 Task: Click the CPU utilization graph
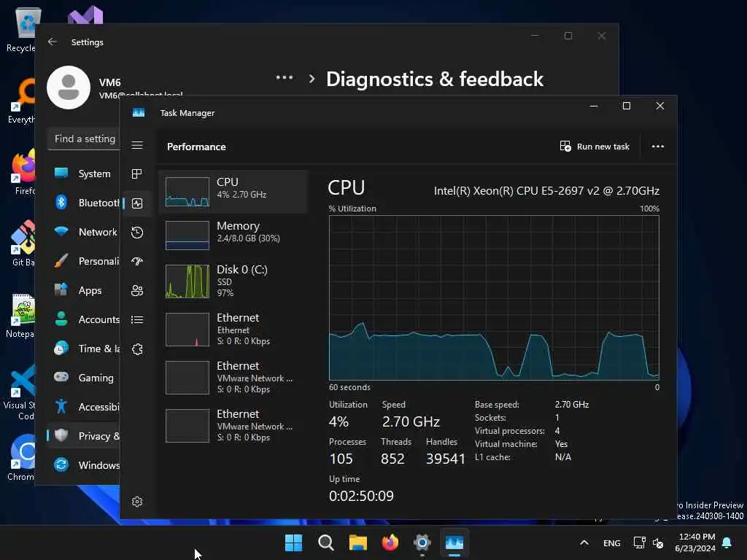(494, 297)
